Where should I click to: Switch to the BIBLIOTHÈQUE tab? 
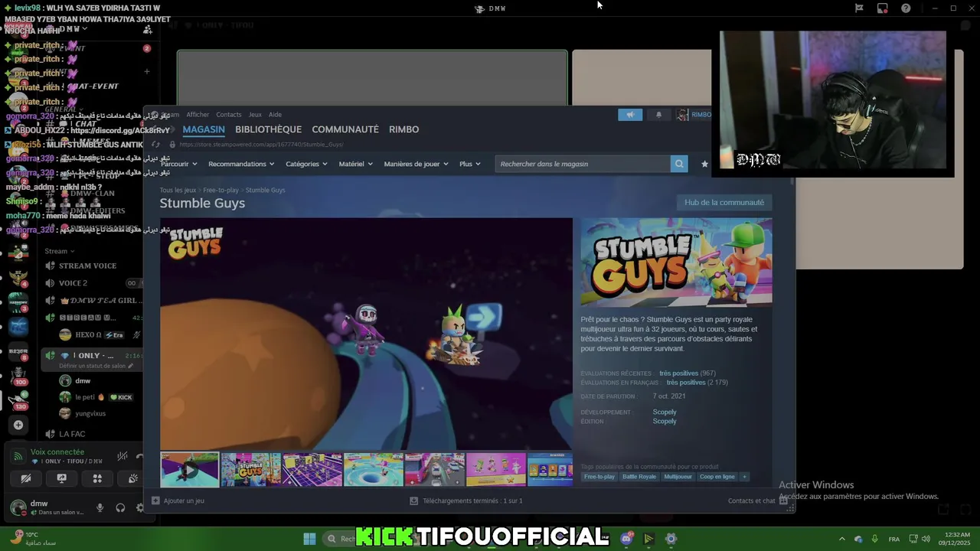tap(268, 129)
